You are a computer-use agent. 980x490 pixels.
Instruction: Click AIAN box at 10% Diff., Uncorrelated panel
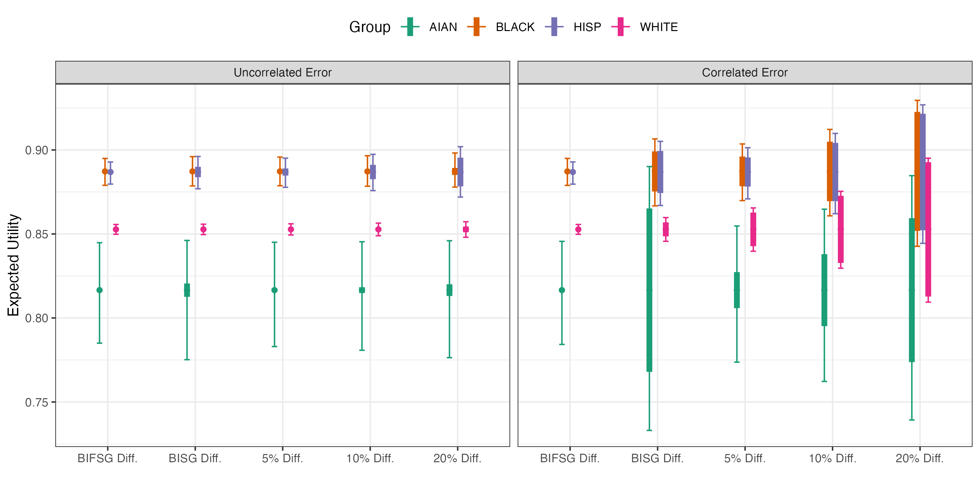tap(362, 290)
